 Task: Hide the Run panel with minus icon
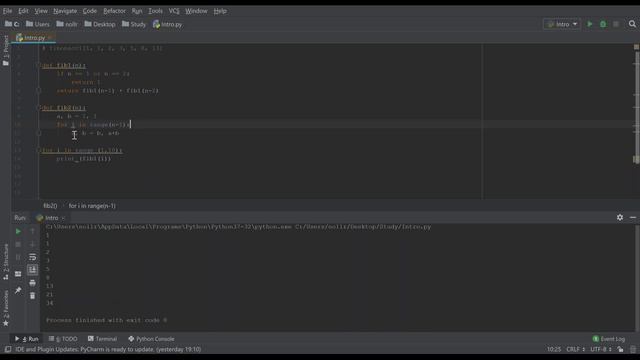point(633,218)
